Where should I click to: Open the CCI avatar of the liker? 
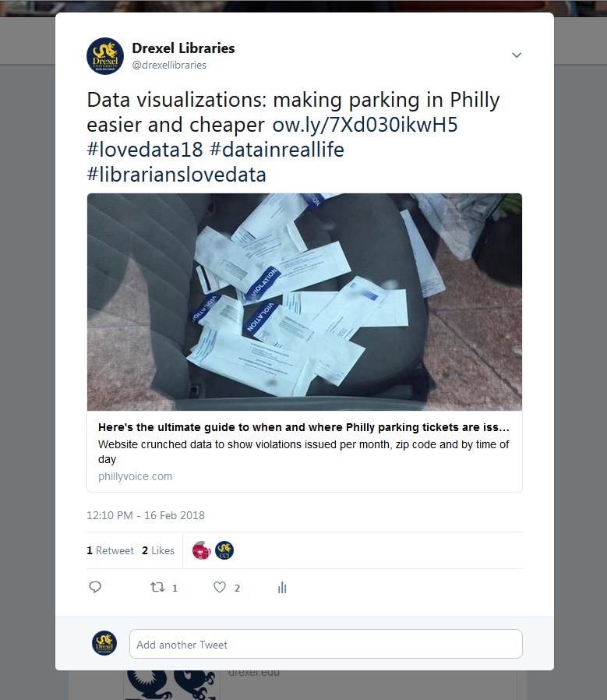coord(224,550)
